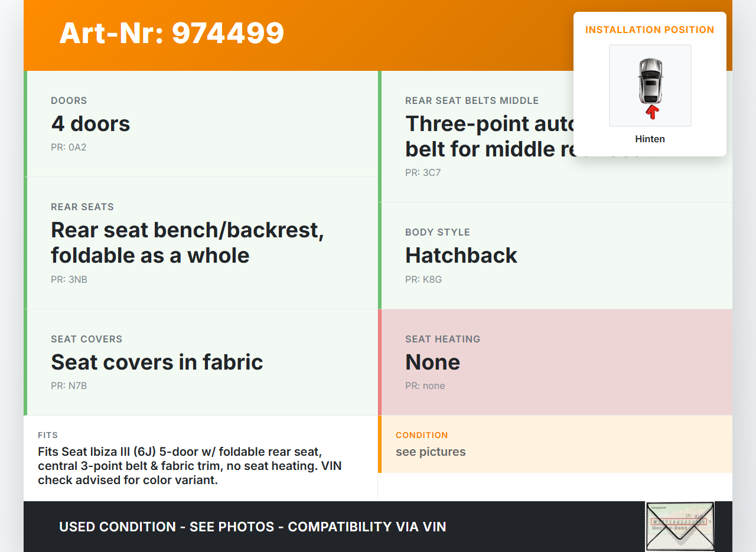
Task: Select the Hatchback body style card
Action: [555, 256]
